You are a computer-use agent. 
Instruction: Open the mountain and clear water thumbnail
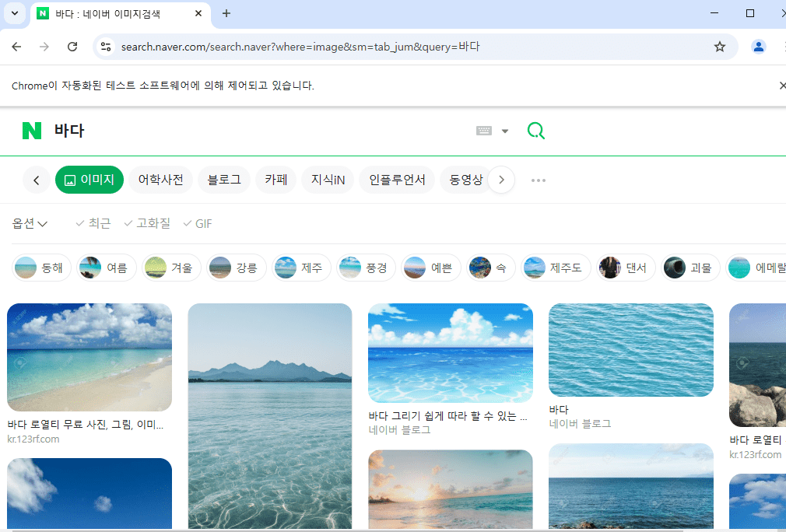coord(270,416)
